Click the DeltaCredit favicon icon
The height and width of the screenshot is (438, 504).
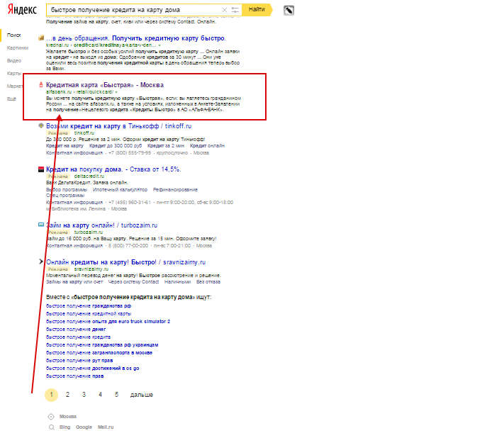pos(41,169)
